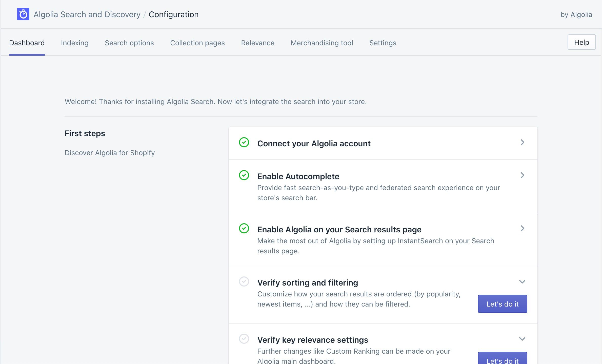Screen dimensions: 602x364
Task: Select the Indexing tab
Action: (x=74, y=42)
